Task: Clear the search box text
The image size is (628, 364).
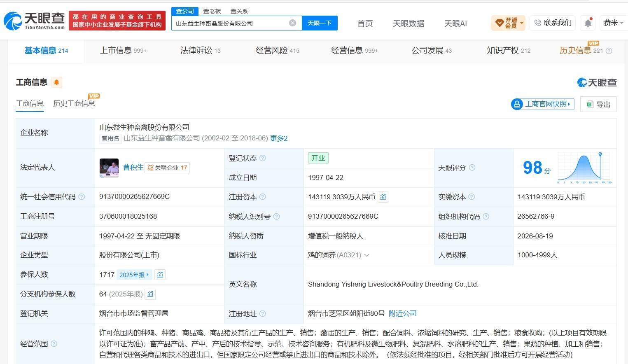Action: pos(292,23)
